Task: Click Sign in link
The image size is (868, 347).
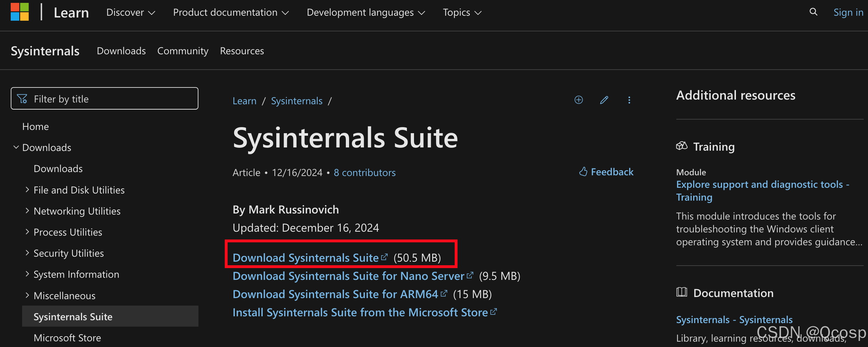Action: point(848,12)
